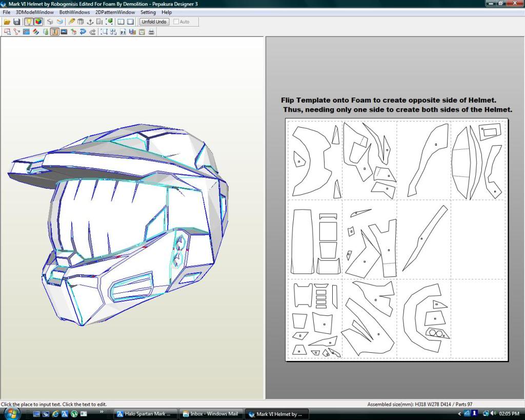Toggle the light bulb lighting button
525x420 pixels.
point(29,22)
